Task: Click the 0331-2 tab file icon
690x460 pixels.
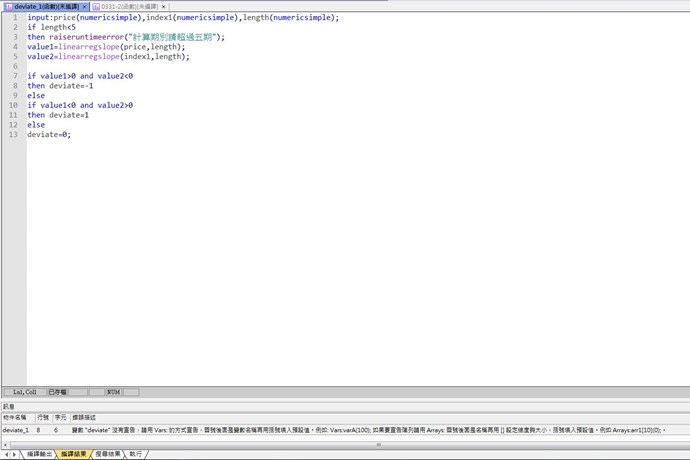Action: [97, 6]
